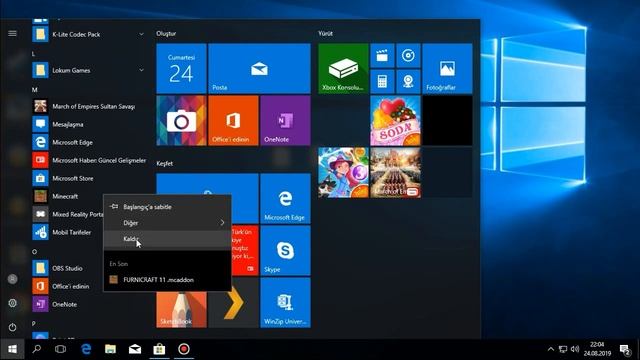Image resolution: width=640 pixels, height=360 pixels.
Task: Open March of Empires Sultan Savaşı app
Action: 89,106
